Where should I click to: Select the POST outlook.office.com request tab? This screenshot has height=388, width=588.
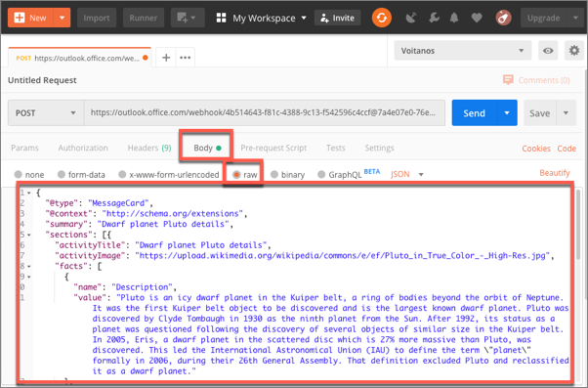(x=79, y=58)
